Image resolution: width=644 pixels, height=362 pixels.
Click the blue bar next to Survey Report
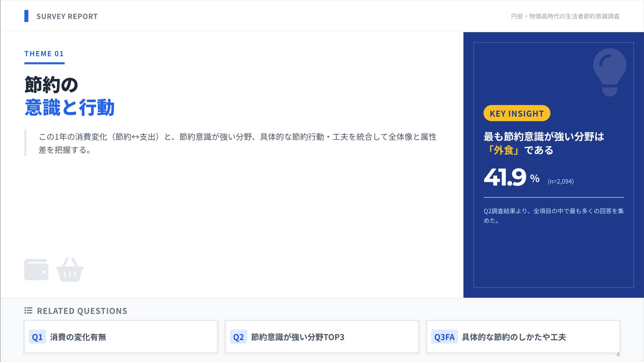(x=26, y=16)
